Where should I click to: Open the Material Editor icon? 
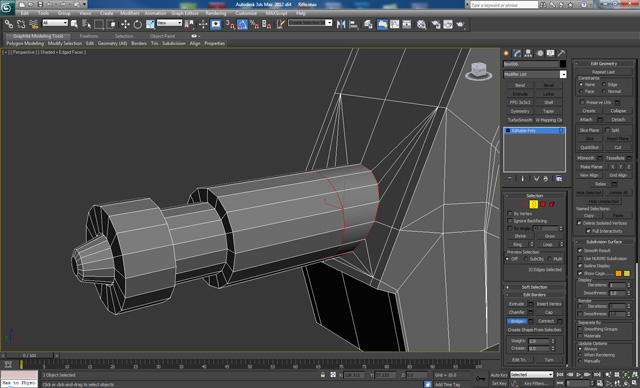421,24
